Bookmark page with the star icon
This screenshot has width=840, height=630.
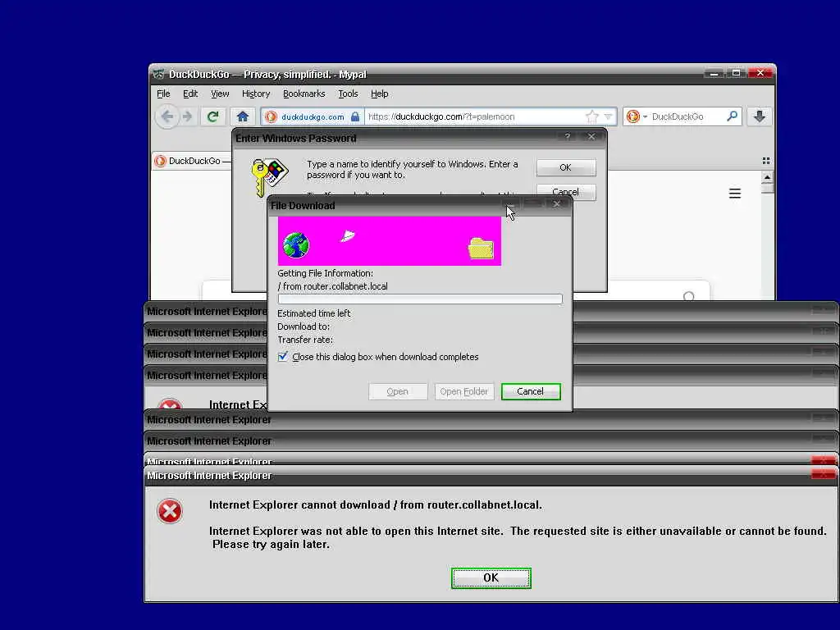(x=592, y=116)
